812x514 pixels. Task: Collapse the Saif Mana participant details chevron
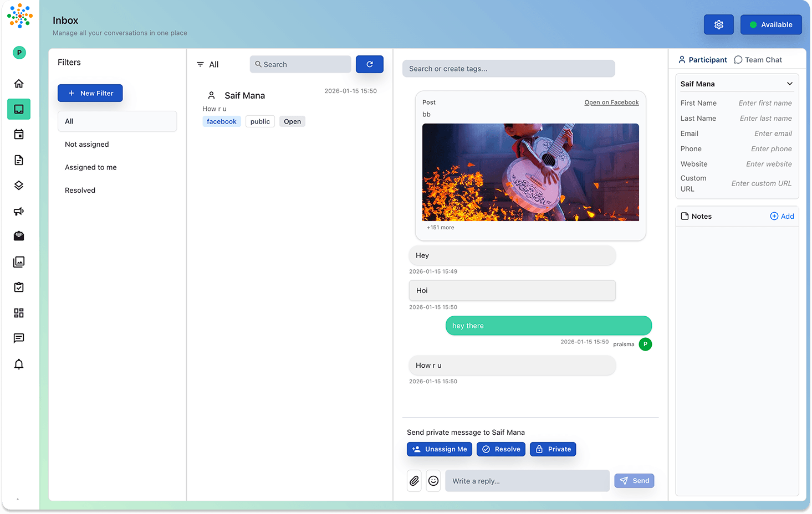(x=789, y=83)
